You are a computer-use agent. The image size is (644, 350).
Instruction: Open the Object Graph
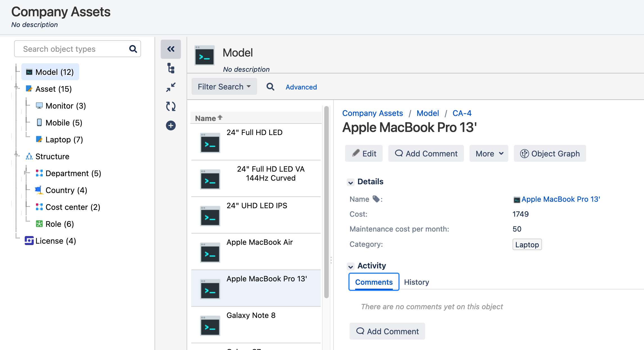pos(550,154)
